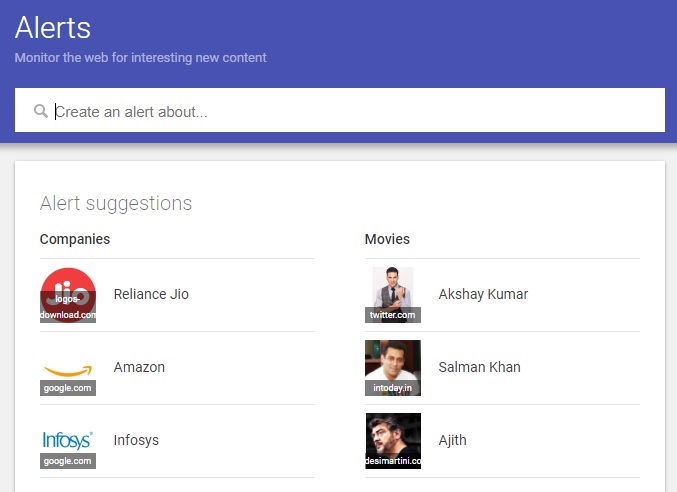Click google.com source label under Infosys logo
This screenshot has width=677, height=492.
tap(68, 461)
